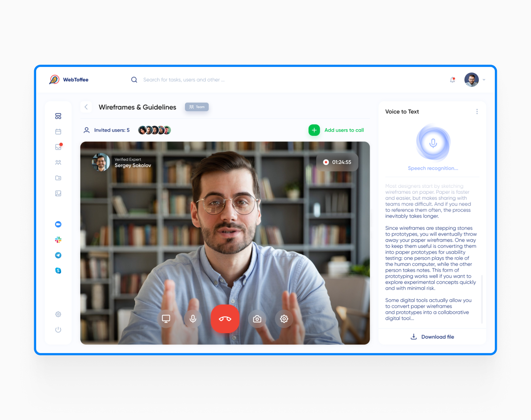Image resolution: width=531 pixels, height=420 pixels.
Task: Open Telegram from the sidebar
Action: click(x=58, y=255)
